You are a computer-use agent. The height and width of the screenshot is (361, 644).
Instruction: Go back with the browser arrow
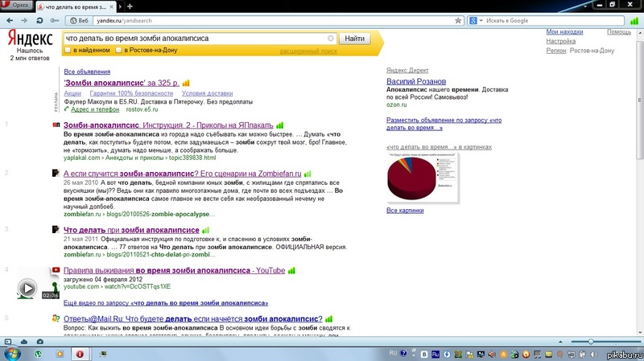[x=10, y=20]
